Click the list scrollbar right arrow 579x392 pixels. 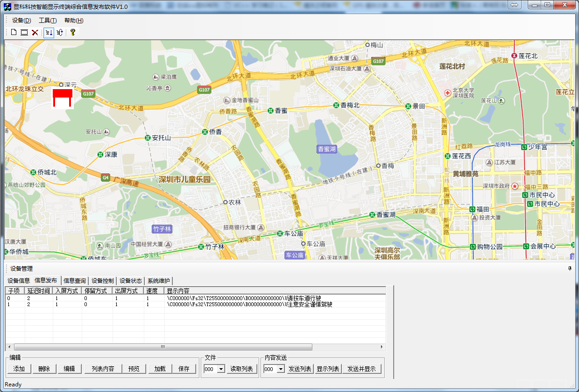point(382,347)
